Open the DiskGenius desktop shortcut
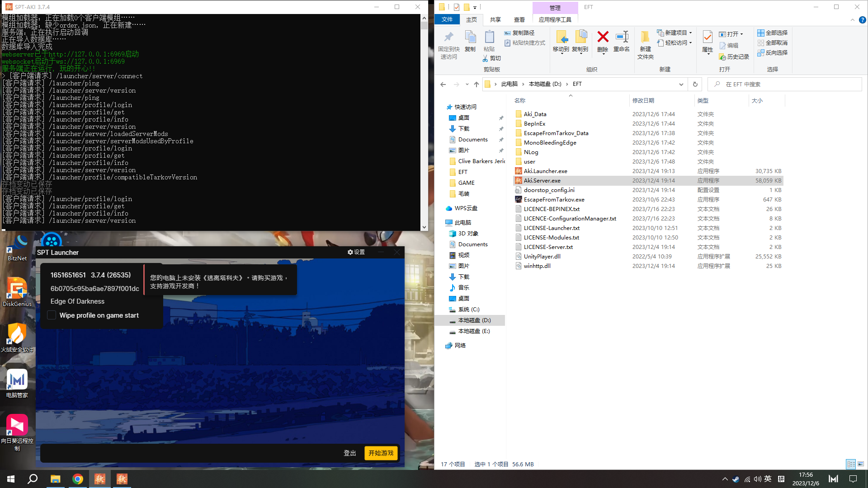Viewport: 868px width, 488px height. [17, 292]
